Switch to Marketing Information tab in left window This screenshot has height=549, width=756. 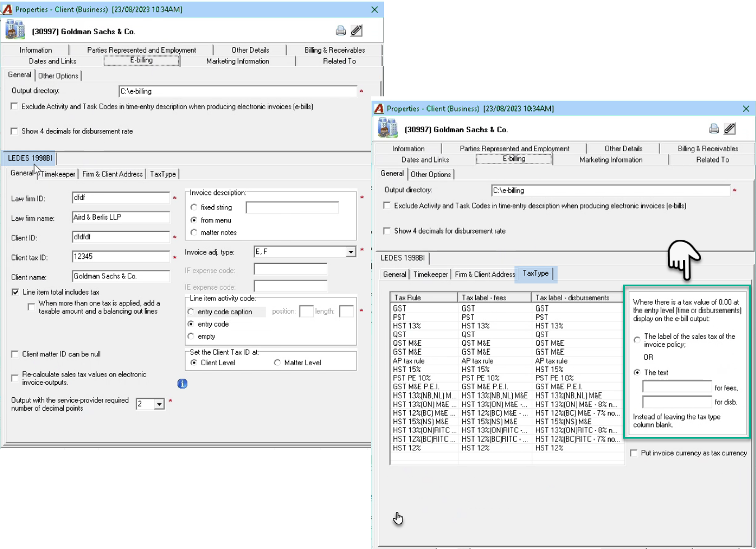[x=238, y=61]
